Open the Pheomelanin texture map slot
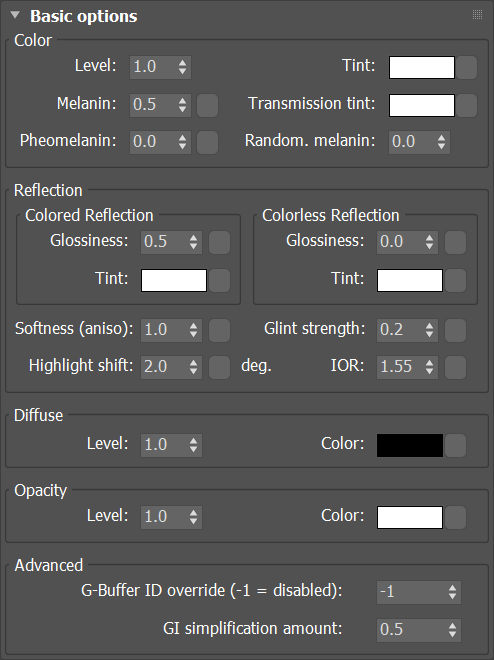This screenshot has height=660, width=494. [207, 142]
